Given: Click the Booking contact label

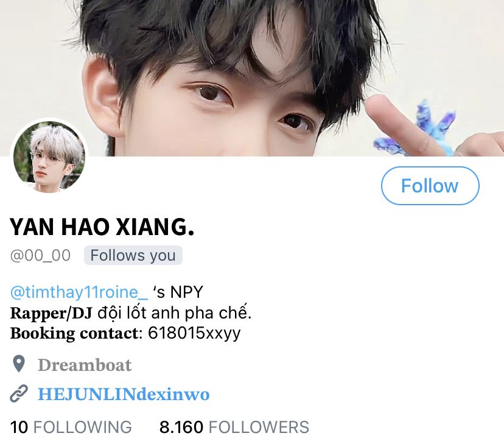Looking at the screenshot, I should [75, 333].
